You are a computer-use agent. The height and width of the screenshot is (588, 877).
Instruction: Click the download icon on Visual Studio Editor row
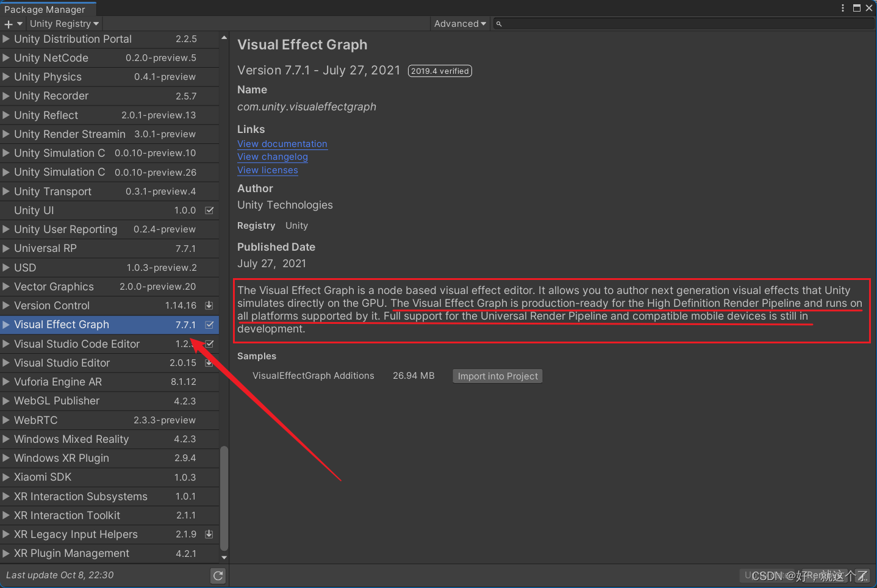tap(209, 363)
